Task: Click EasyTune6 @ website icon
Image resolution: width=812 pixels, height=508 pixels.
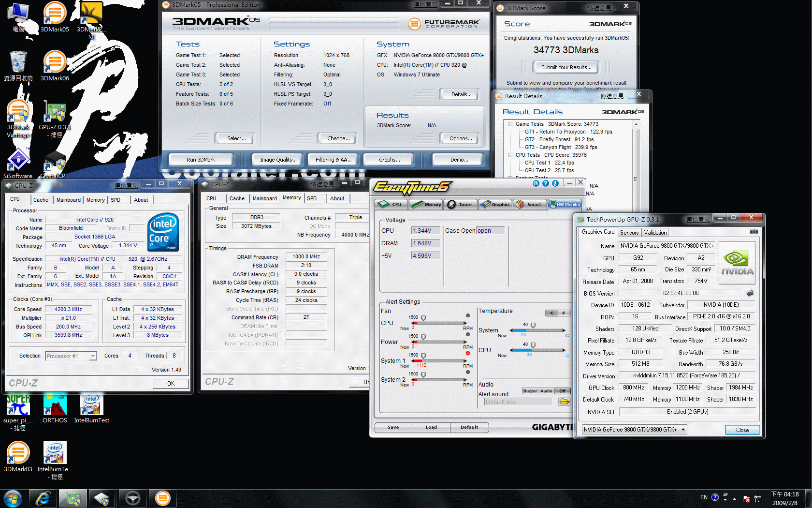Action: (536, 183)
